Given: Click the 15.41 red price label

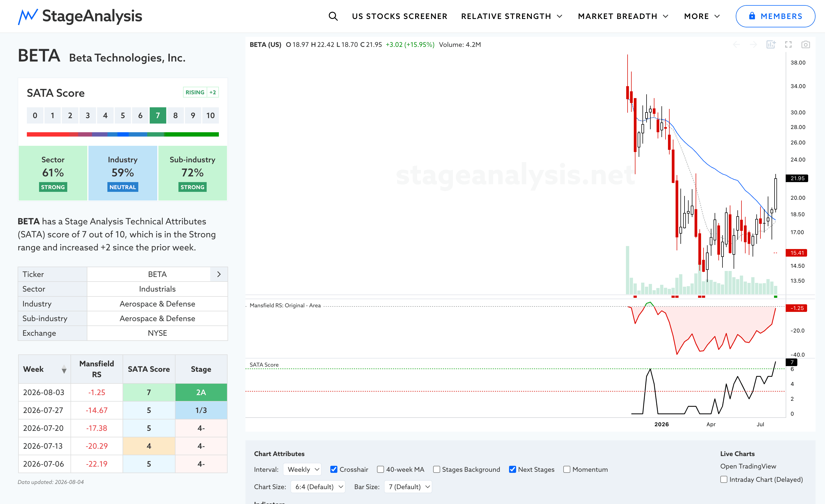Looking at the screenshot, I should click(x=797, y=253).
